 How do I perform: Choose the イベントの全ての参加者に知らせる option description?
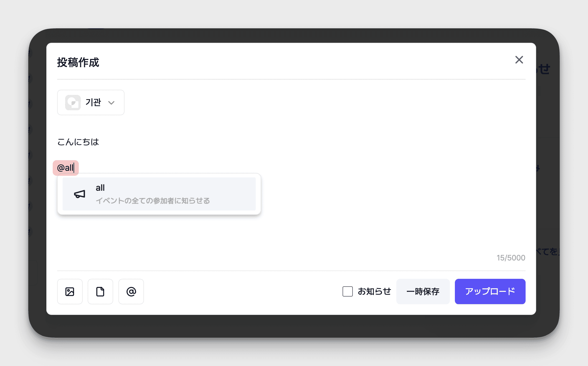click(153, 200)
